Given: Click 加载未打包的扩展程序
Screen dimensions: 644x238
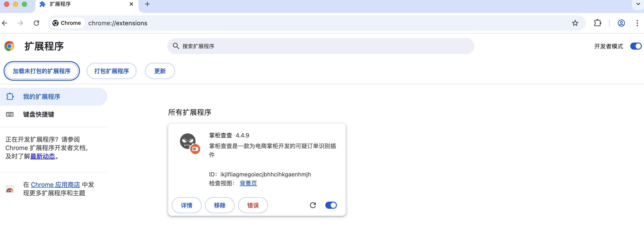Looking at the screenshot, I should coord(41,71).
